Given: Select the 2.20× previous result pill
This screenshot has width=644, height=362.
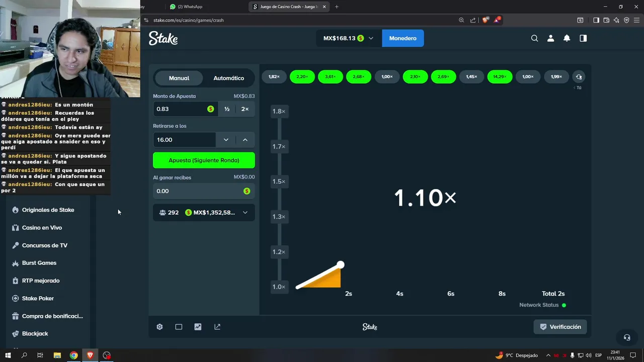Looking at the screenshot, I should (x=302, y=77).
